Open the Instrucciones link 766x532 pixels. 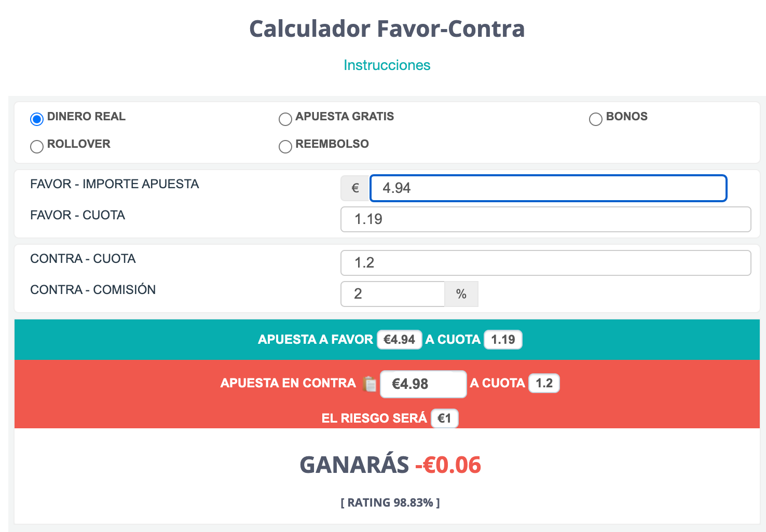click(x=387, y=65)
